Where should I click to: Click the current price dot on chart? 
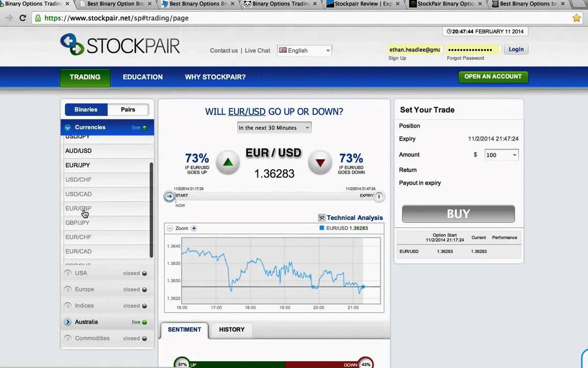[363, 287]
